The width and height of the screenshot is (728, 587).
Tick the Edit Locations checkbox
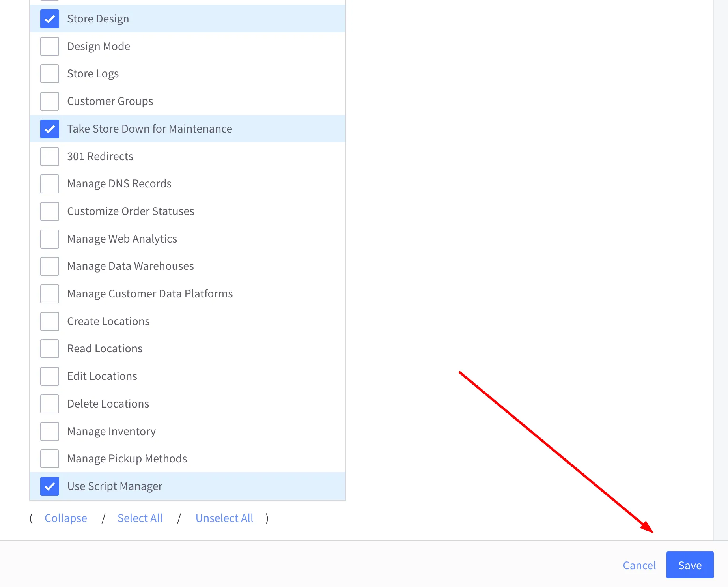click(x=50, y=376)
